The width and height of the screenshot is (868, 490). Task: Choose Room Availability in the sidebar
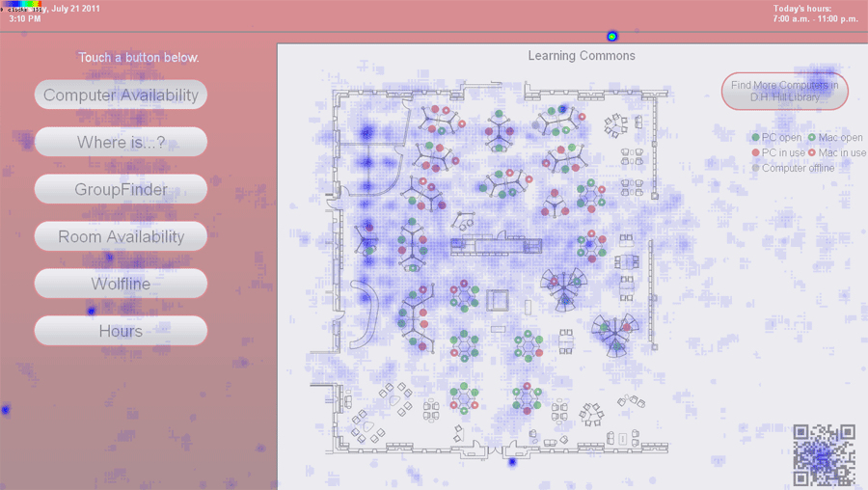click(x=121, y=236)
